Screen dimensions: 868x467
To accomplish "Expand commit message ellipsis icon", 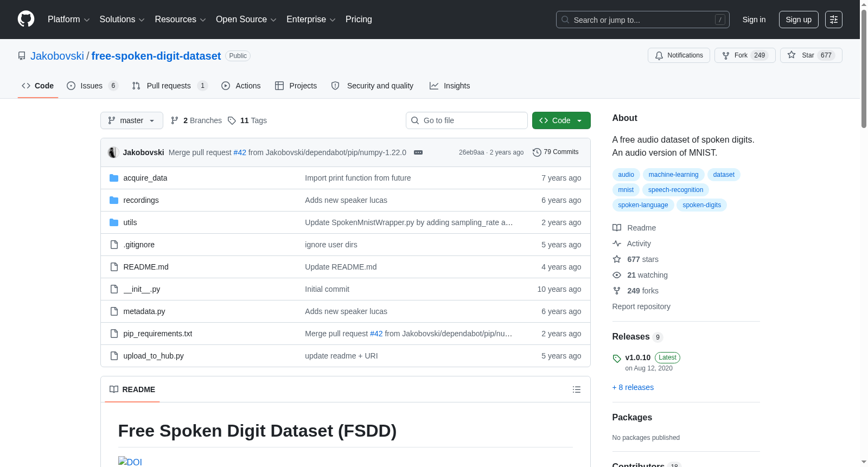I will 418,152.
